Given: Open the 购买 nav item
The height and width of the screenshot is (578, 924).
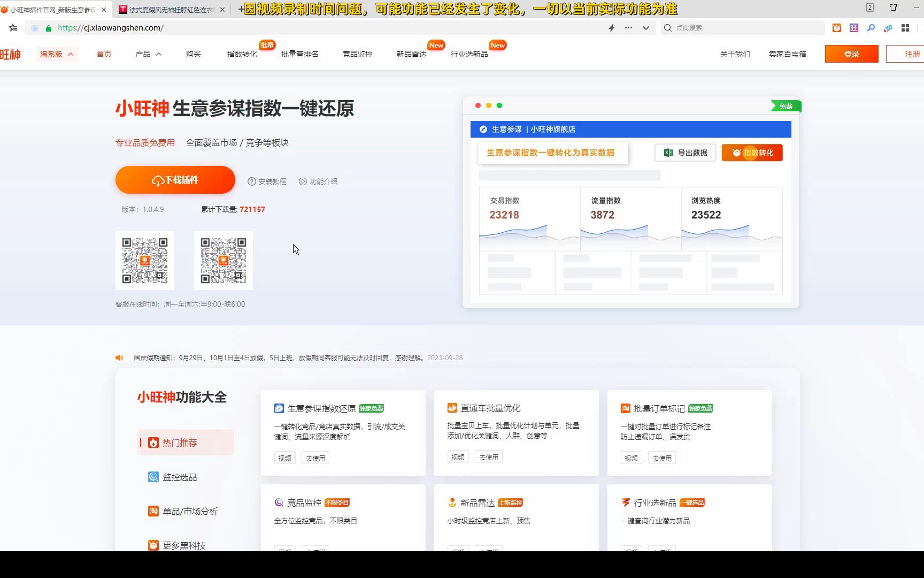Looking at the screenshot, I should pos(193,54).
